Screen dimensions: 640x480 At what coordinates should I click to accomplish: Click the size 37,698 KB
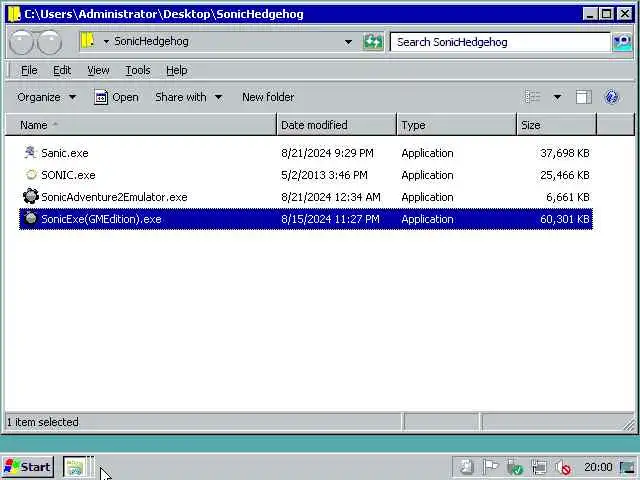pos(564,153)
